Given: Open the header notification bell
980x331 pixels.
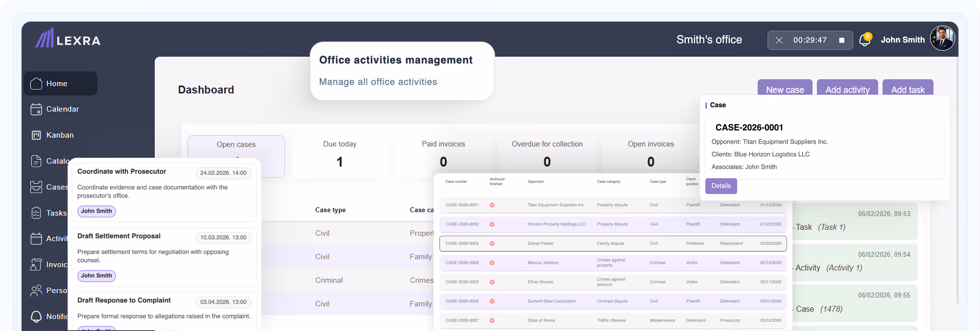Looking at the screenshot, I should point(865,40).
